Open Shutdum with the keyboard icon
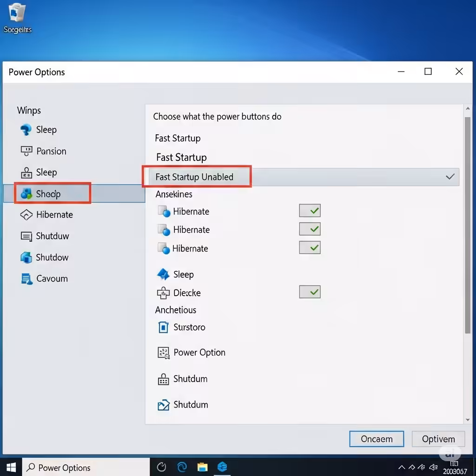 182,379
